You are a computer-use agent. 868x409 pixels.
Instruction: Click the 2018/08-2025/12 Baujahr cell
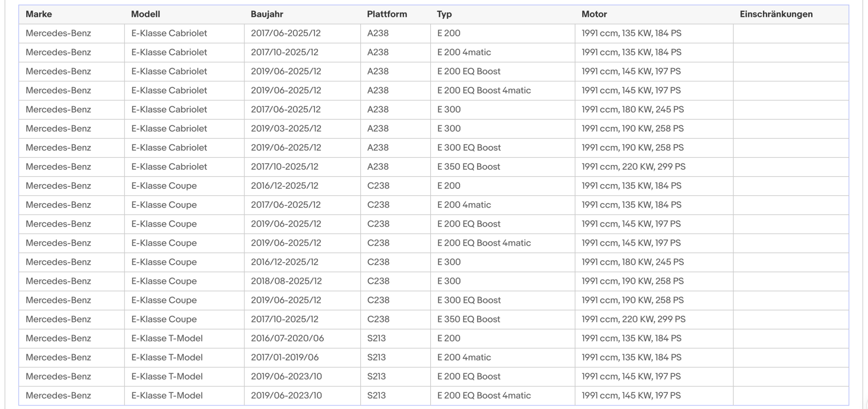pyautogui.click(x=302, y=281)
